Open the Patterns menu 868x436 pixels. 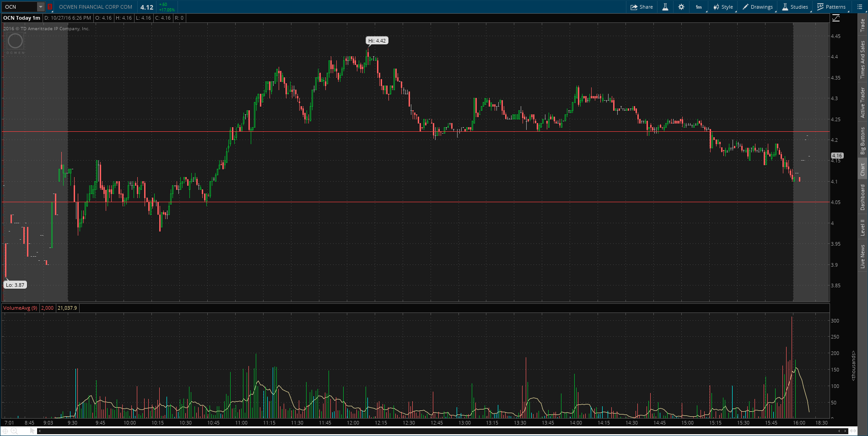pyautogui.click(x=831, y=7)
